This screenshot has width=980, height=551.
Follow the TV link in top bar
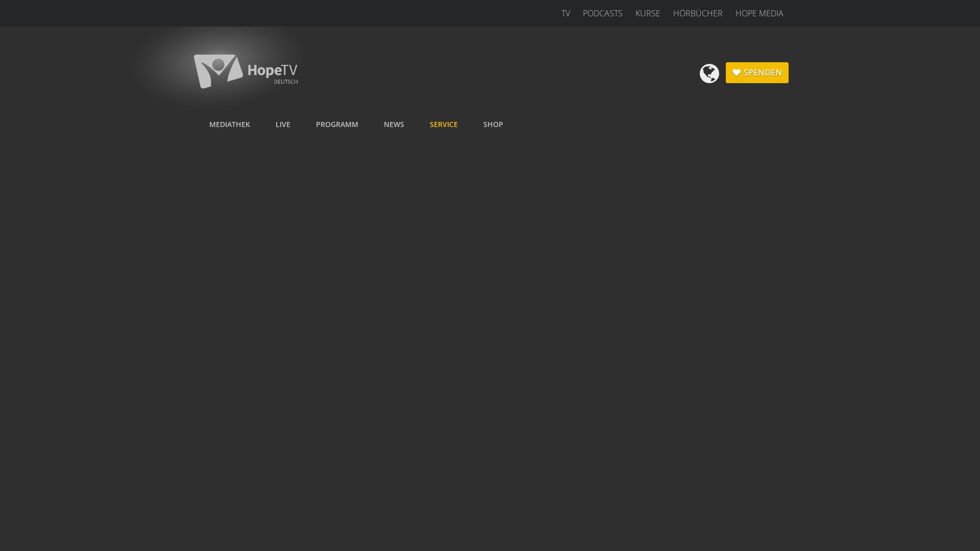click(x=566, y=13)
